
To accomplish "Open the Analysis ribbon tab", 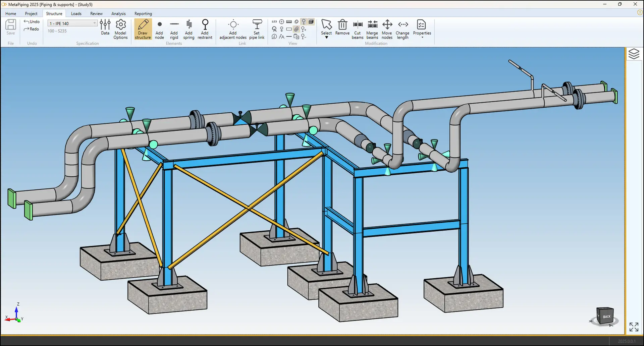I will (118, 14).
